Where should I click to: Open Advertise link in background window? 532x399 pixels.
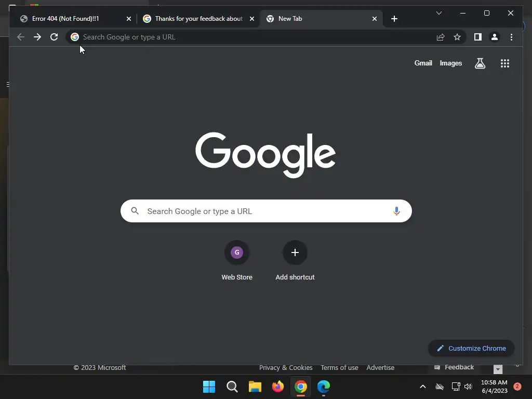(380, 368)
